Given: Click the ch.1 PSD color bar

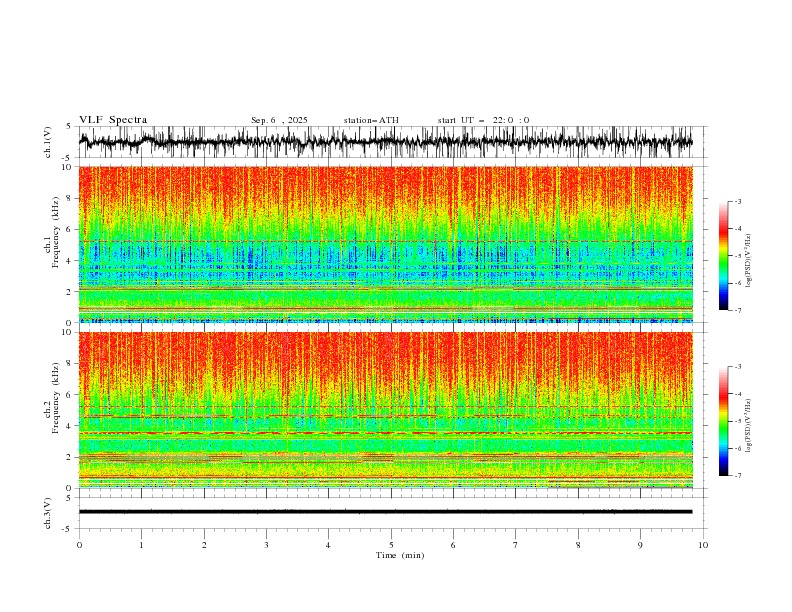Looking at the screenshot, I should click(x=723, y=256).
